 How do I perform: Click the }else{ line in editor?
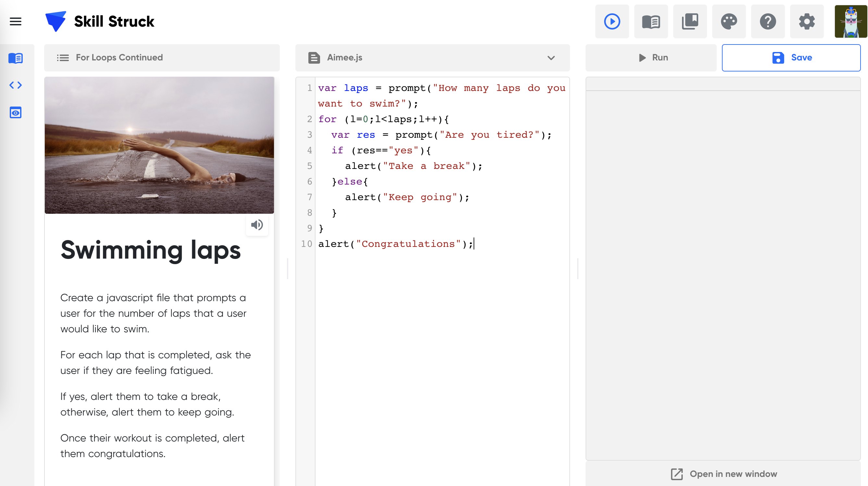coord(350,182)
